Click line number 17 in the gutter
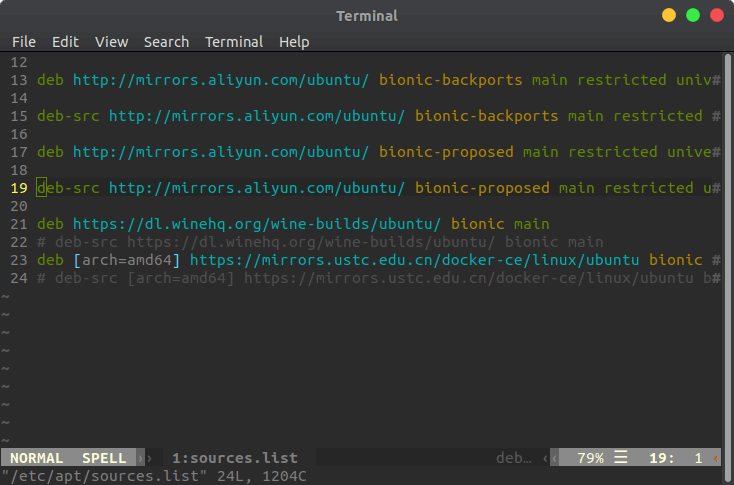Viewport: 734px width, 485px height. [x=19, y=152]
